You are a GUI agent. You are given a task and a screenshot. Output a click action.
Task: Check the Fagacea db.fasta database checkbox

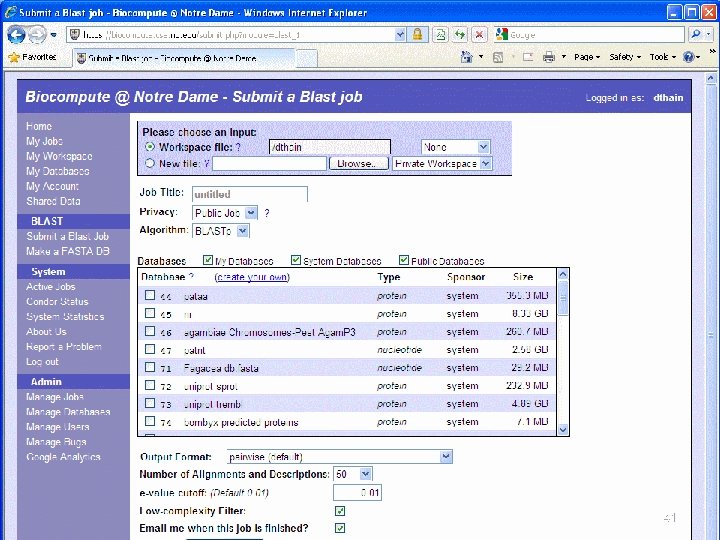click(150, 367)
